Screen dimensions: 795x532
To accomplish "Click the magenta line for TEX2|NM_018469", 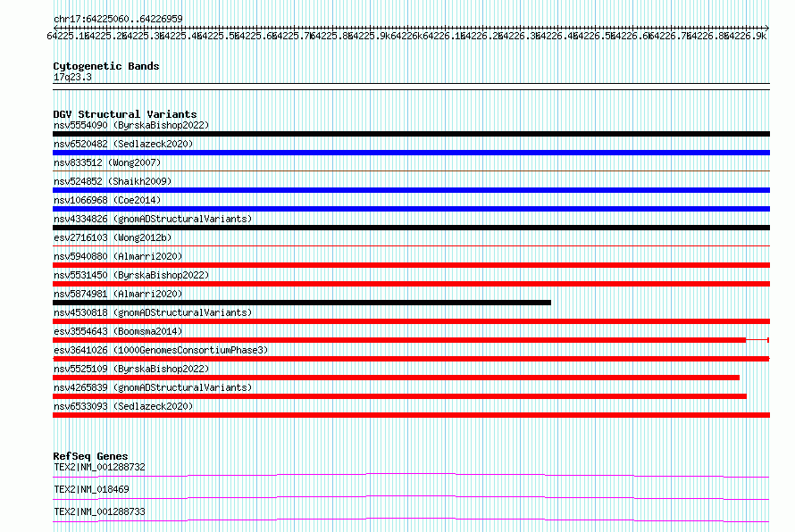I will coord(411,497).
